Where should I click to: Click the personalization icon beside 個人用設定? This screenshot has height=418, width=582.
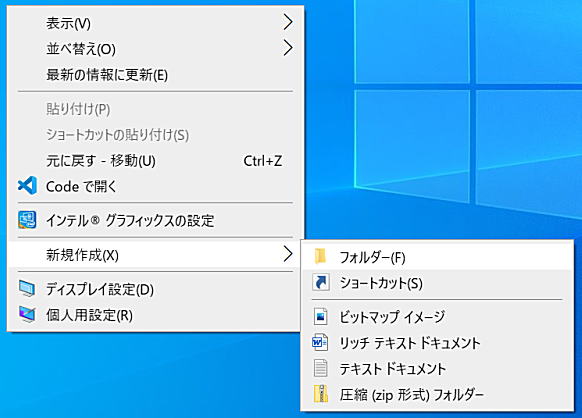(27, 315)
